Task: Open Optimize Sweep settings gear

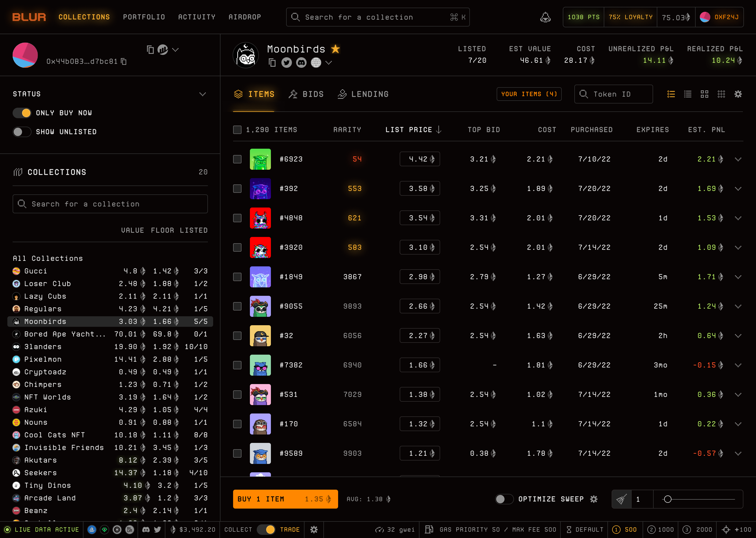Action: coord(594,499)
